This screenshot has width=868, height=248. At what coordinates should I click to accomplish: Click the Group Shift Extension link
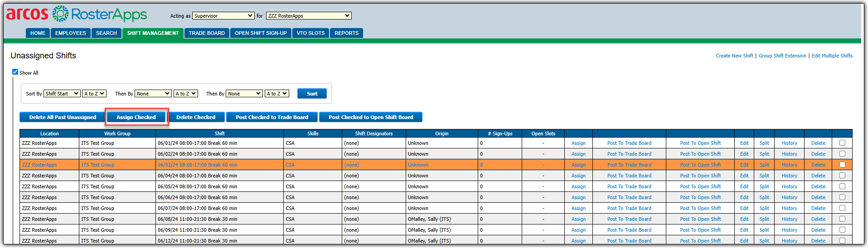782,56
